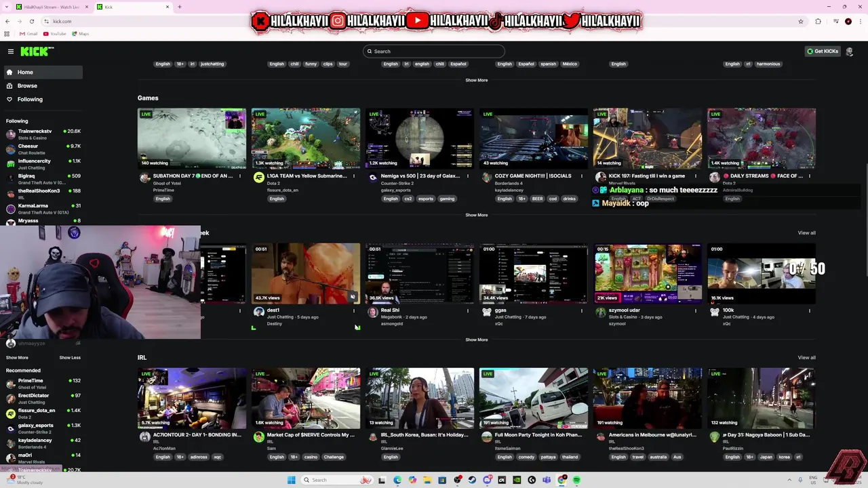Open the tab search dropdown arrow

[x=6, y=7]
